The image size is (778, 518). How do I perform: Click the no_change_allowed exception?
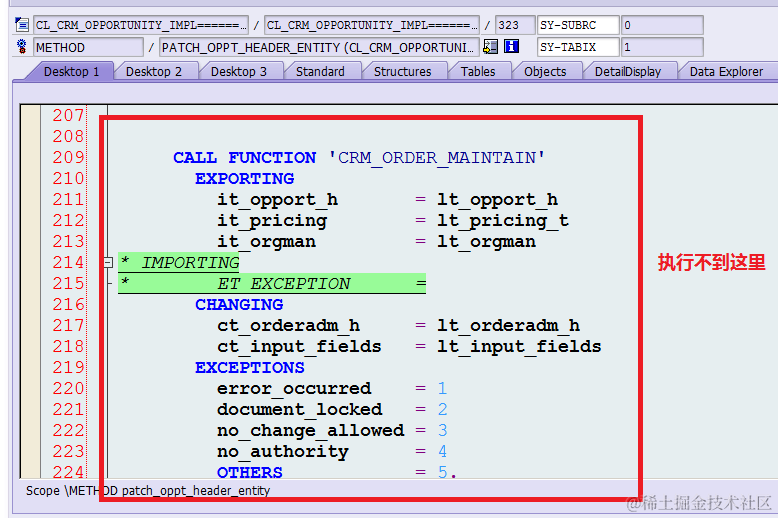tap(310, 431)
